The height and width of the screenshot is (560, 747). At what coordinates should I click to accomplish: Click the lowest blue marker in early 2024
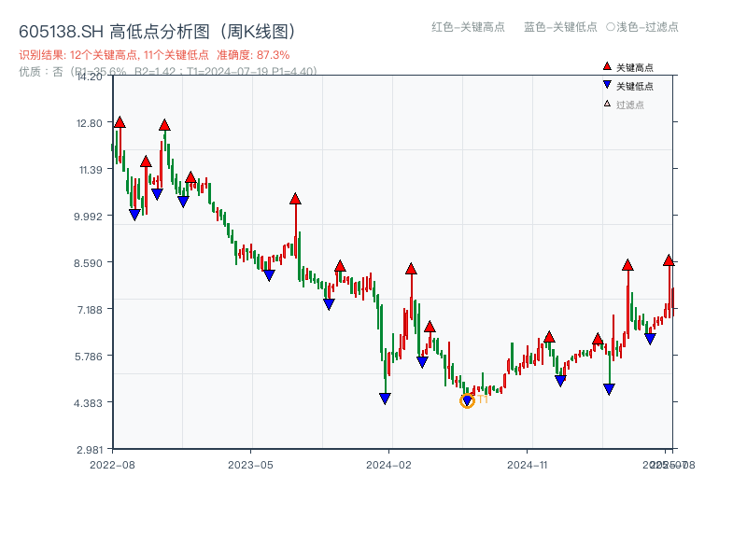pyautogui.click(x=385, y=399)
